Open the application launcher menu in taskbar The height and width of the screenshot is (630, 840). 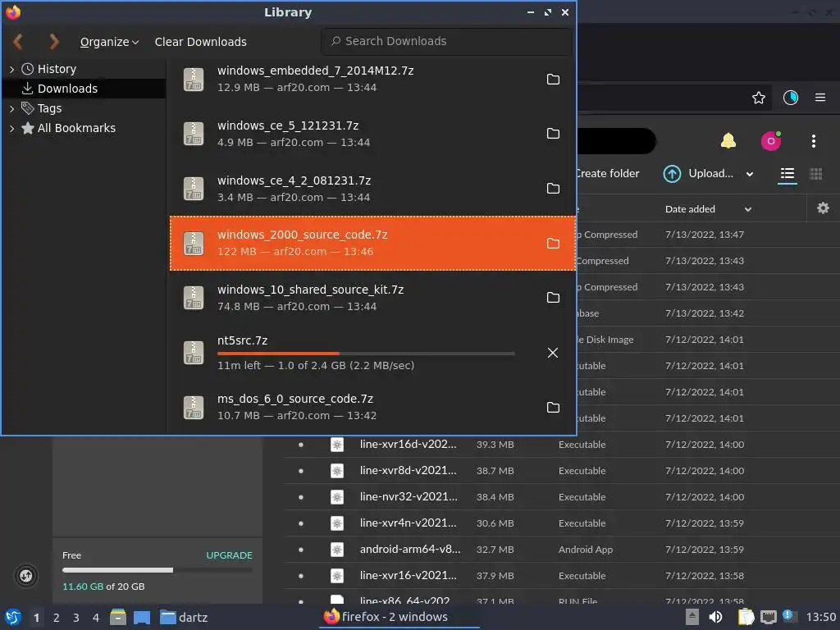13,617
